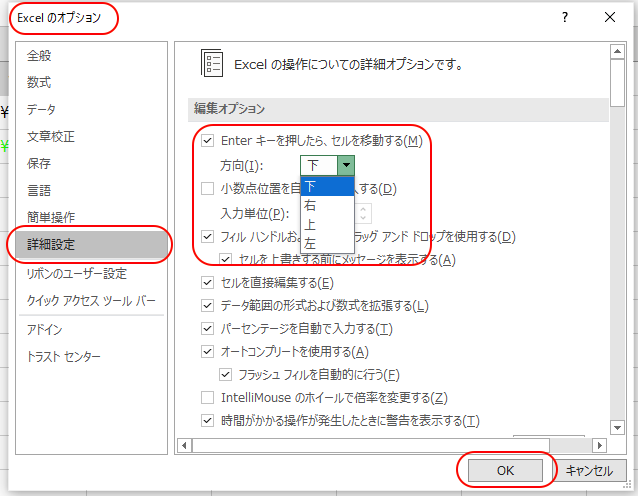
Task: Click the horizontal scrollbar left arrow
Action: [x=184, y=445]
